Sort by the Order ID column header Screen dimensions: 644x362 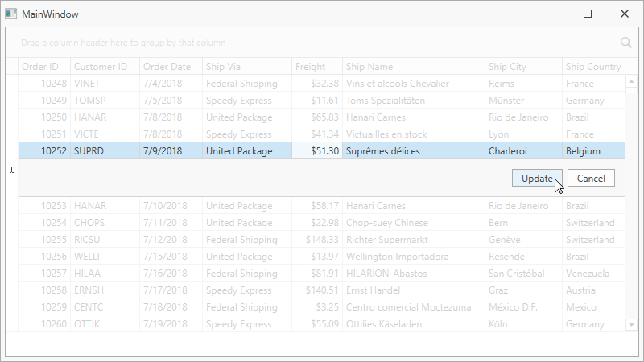pyautogui.click(x=44, y=67)
